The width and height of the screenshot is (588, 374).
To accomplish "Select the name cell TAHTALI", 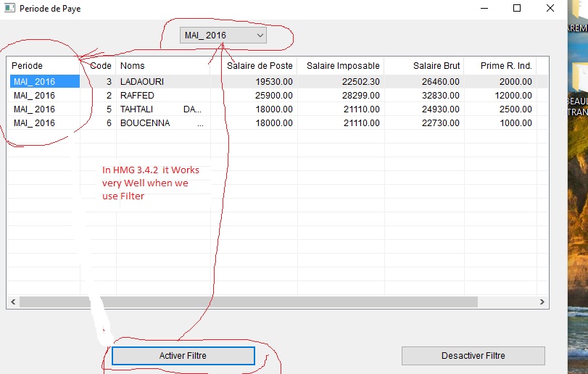I will pyautogui.click(x=136, y=109).
